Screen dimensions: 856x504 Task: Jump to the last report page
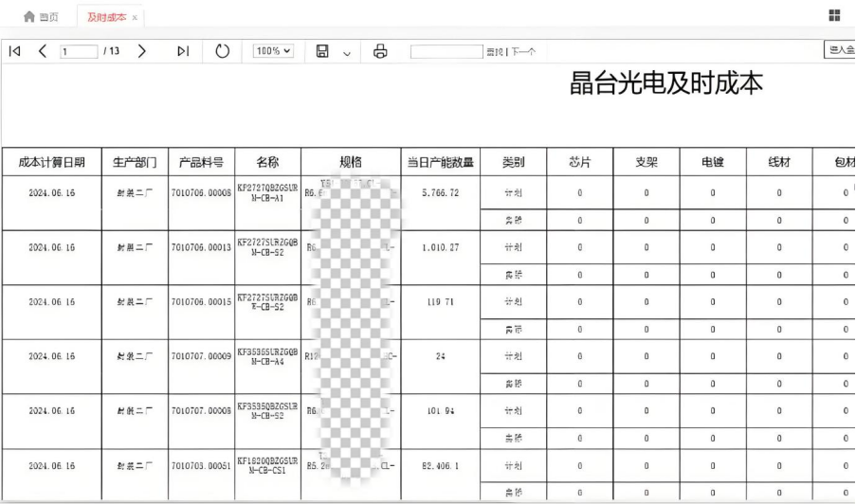[183, 51]
